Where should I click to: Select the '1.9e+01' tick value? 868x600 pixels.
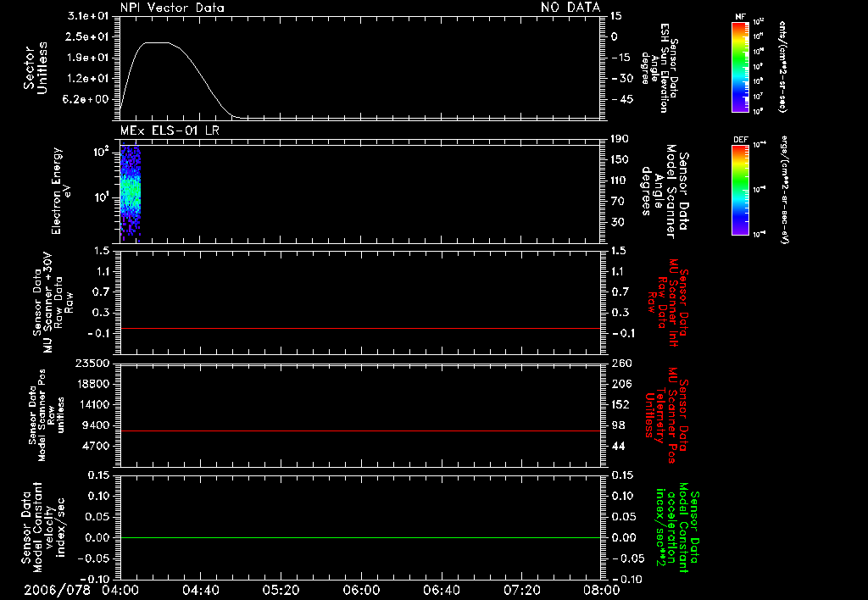88,58
